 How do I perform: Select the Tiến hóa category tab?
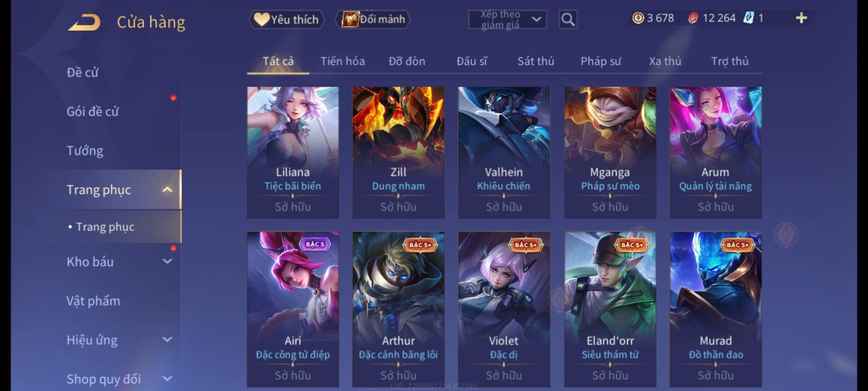click(342, 61)
